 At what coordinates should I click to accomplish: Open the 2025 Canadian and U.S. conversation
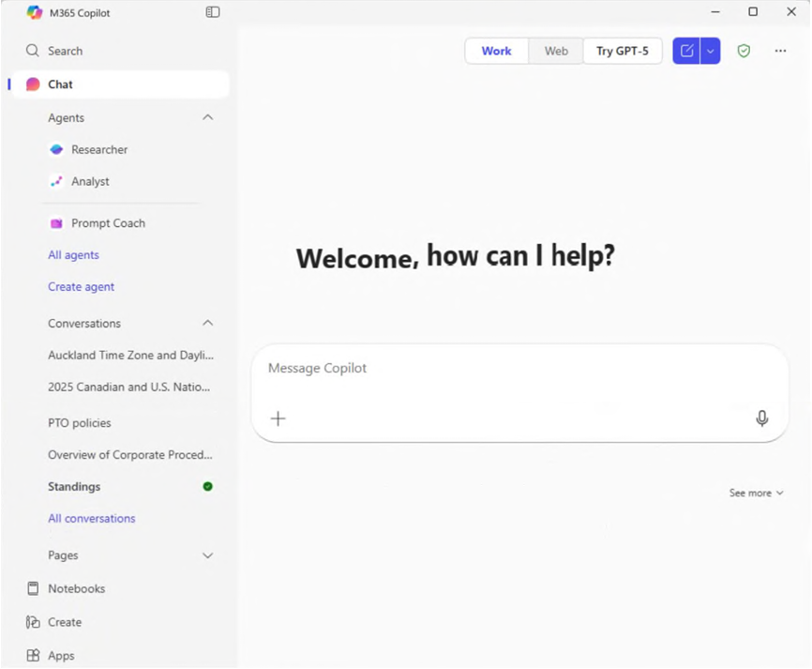tap(129, 388)
